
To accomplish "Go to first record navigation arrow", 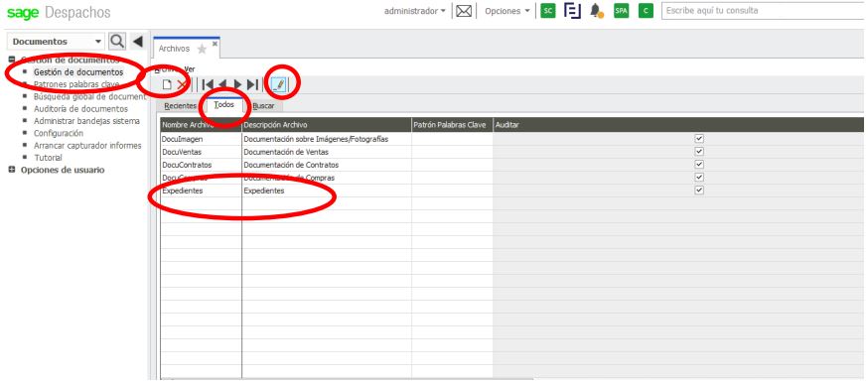I will 208,84.
